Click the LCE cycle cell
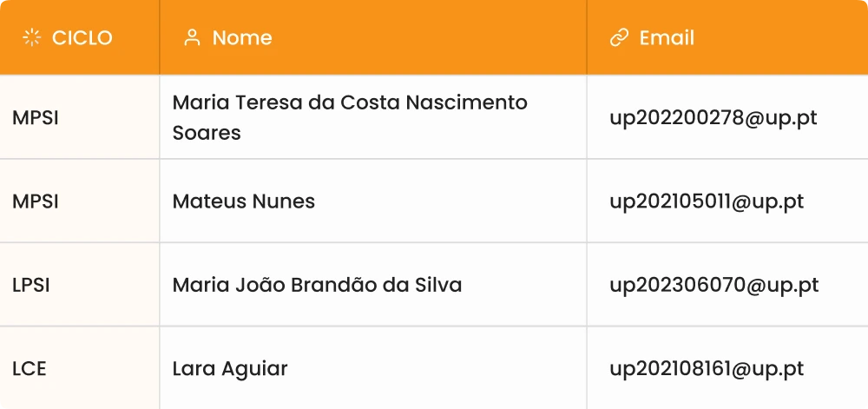This screenshot has width=868, height=409. [30, 368]
